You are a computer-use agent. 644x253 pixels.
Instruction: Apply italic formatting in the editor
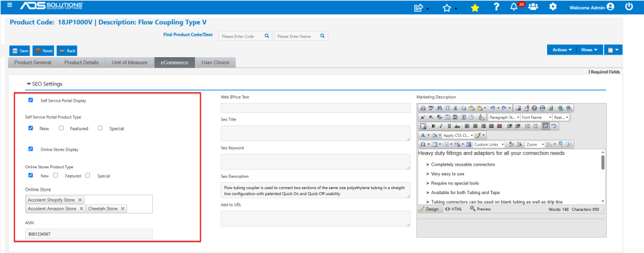(441, 126)
